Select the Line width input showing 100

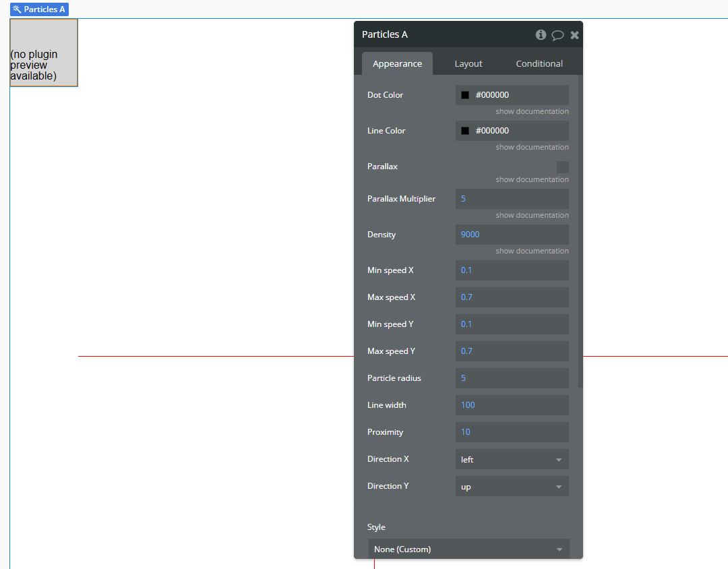pos(512,405)
